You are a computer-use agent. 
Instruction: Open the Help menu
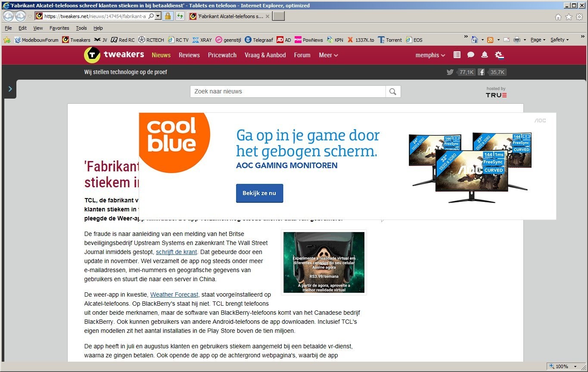tap(98, 28)
